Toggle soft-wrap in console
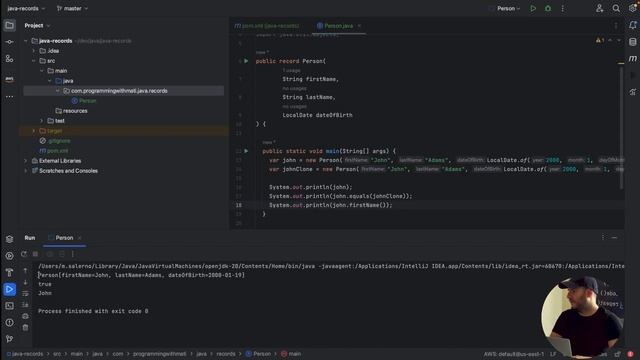The image size is (640, 360). point(25,293)
